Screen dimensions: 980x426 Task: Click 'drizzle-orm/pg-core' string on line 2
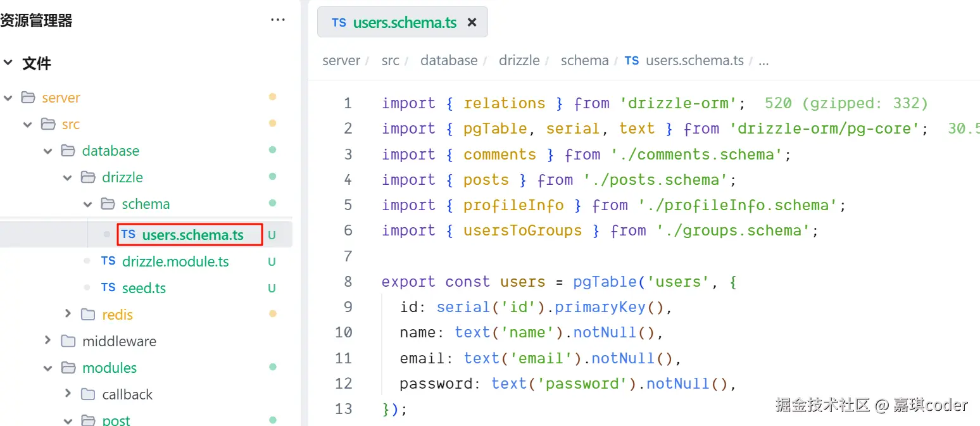point(824,128)
